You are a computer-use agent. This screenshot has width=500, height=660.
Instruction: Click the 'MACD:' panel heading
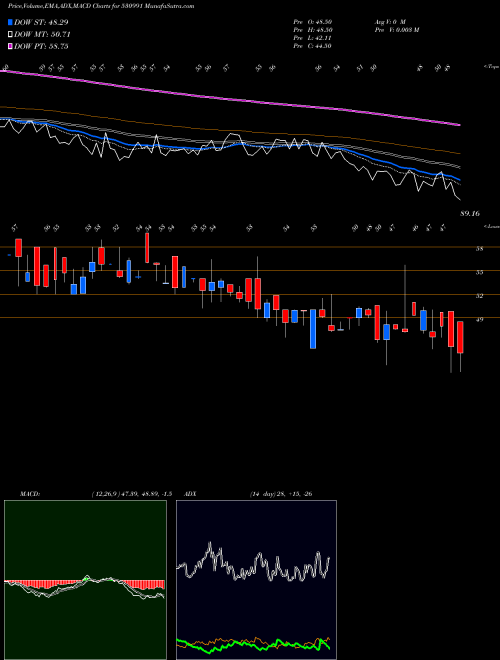click(30, 494)
